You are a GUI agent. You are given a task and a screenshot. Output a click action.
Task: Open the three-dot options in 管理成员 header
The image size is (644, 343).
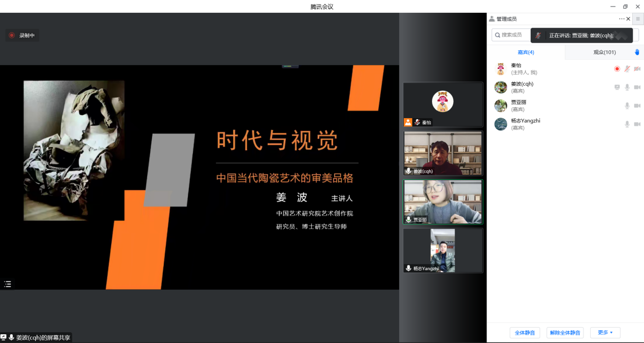tap(621, 19)
